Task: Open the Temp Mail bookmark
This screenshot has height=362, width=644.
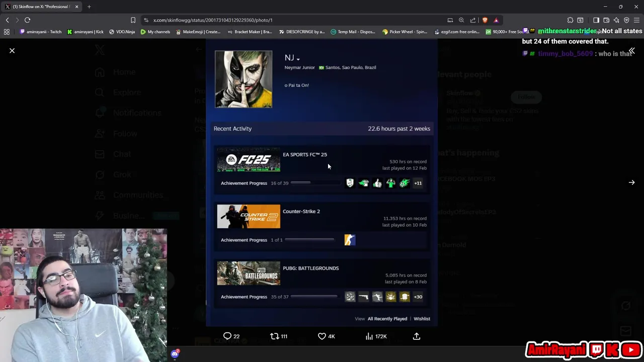Action: pos(353,32)
